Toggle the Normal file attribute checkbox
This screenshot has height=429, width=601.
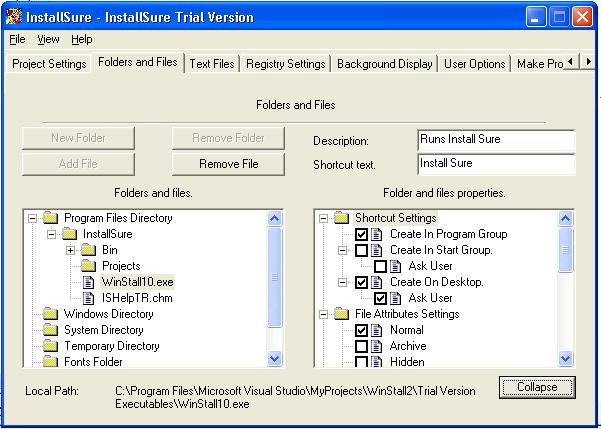(x=361, y=330)
